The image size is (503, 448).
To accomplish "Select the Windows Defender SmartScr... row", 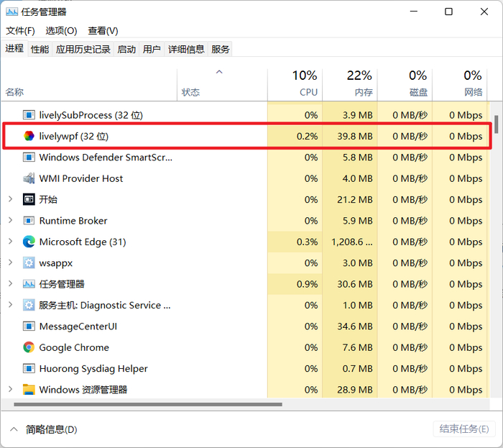I will pos(246,157).
